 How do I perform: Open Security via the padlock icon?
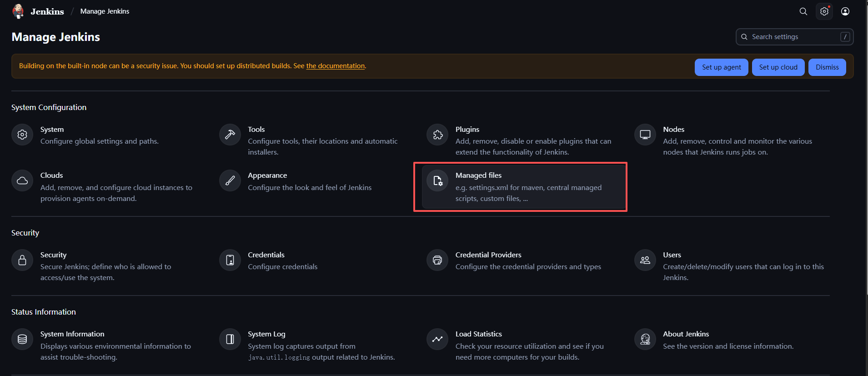click(22, 260)
